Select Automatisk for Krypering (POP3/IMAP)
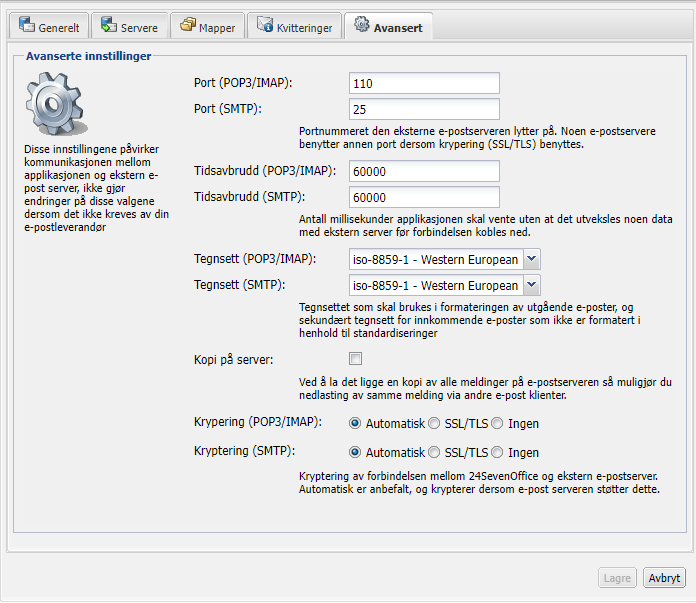Screen dimensions: 696x603 [x=355, y=423]
